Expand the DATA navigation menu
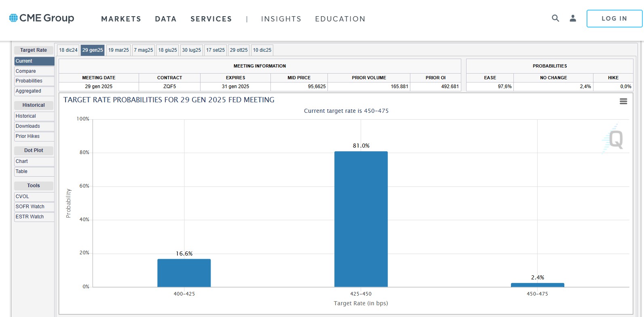The height and width of the screenshot is (317, 644). click(x=166, y=19)
